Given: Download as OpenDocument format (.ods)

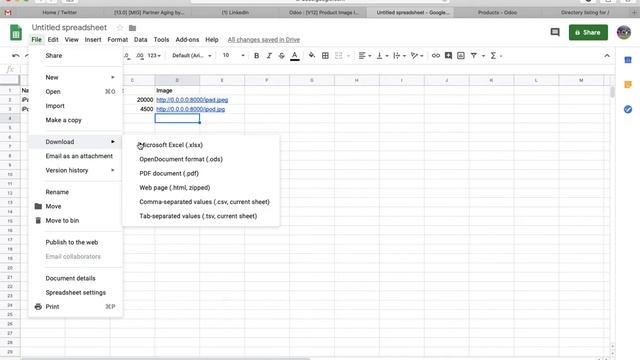Looking at the screenshot, I should [x=201, y=159].
